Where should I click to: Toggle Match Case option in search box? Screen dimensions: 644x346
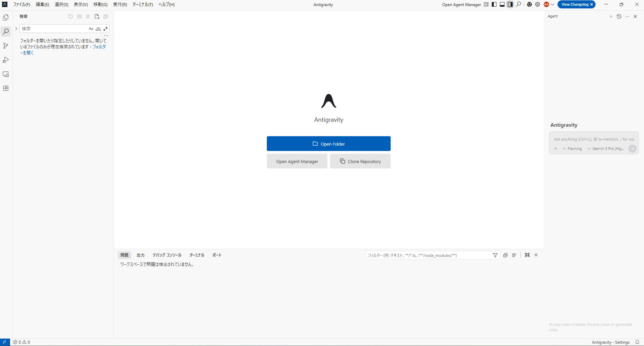[91, 29]
